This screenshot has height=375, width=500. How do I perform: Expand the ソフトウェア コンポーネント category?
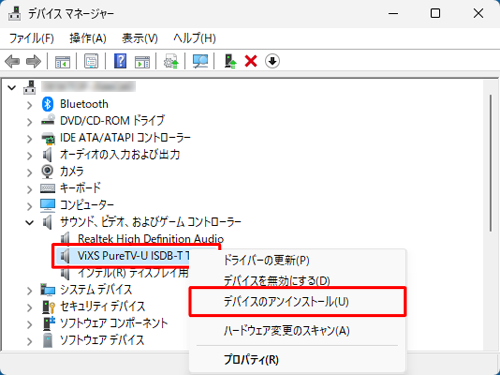[30, 324]
